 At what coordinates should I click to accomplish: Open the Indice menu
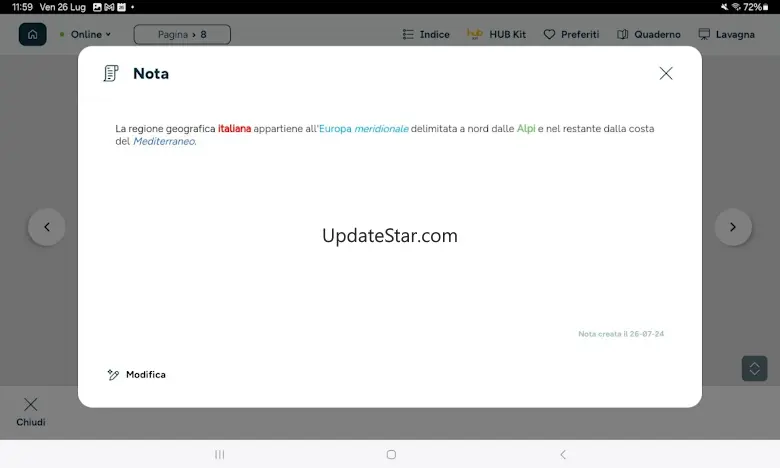click(426, 34)
